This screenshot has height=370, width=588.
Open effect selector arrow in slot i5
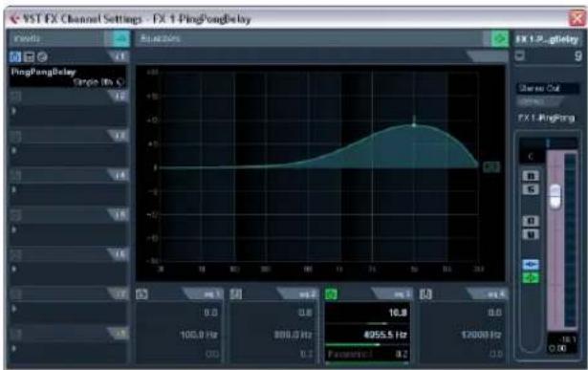pos(14,229)
